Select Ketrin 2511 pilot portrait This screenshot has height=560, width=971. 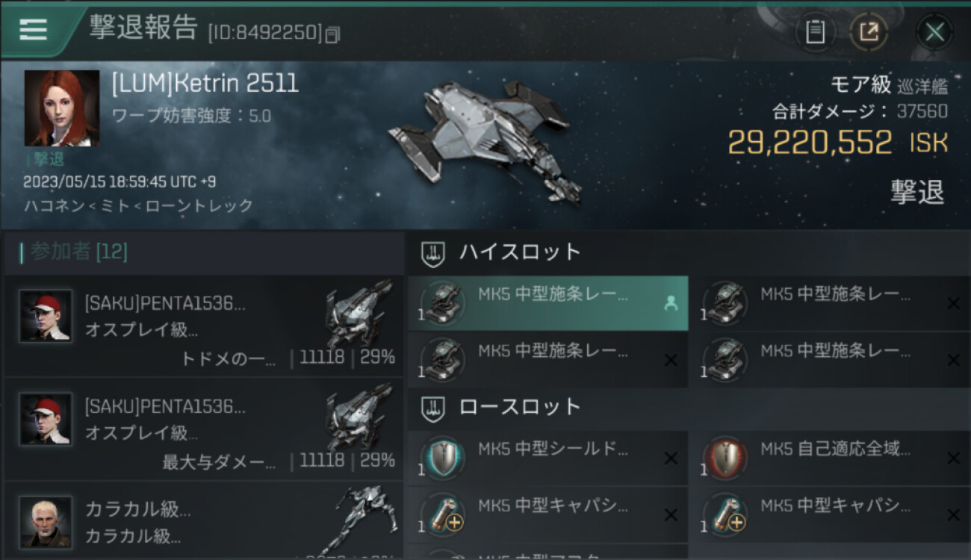(x=62, y=108)
